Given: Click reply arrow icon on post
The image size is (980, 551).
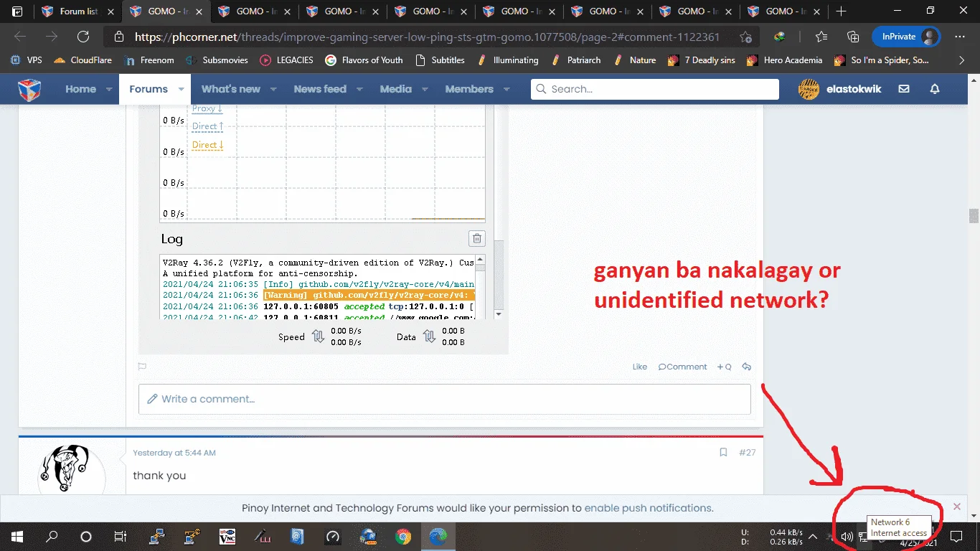Looking at the screenshot, I should pos(746,367).
